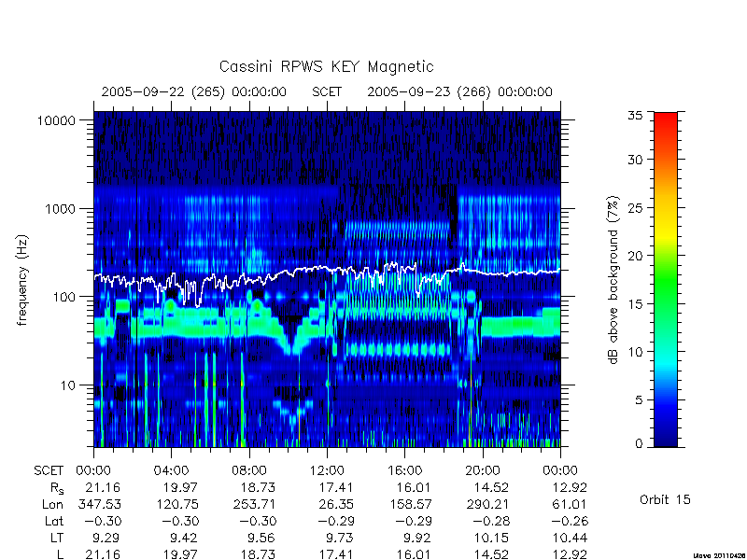Click the LT value 9.42
Viewport: 747px width, 560px height.
click(x=183, y=539)
